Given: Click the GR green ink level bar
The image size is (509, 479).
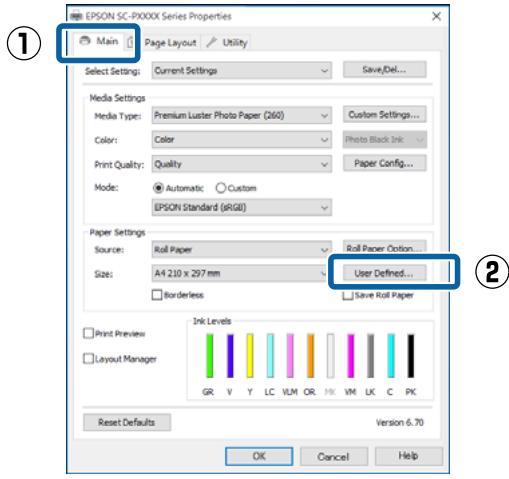Looking at the screenshot, I should click(210, 356).
